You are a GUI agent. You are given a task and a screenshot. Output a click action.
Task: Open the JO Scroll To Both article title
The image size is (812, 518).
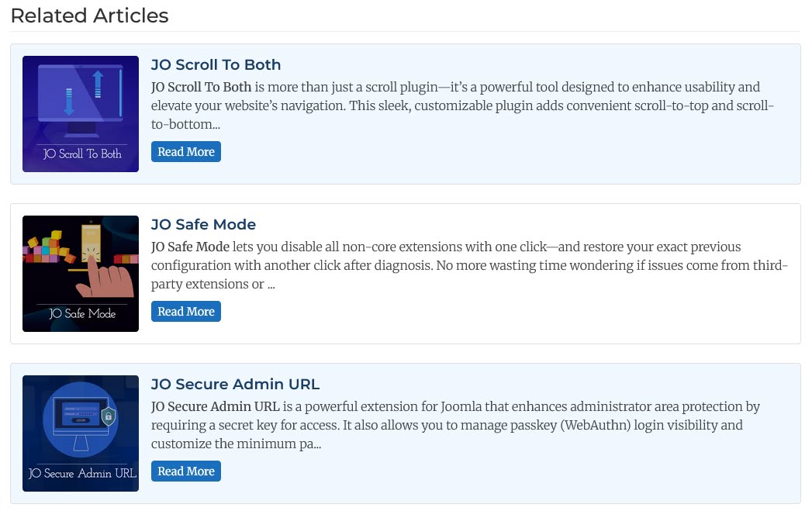[216, 65]
